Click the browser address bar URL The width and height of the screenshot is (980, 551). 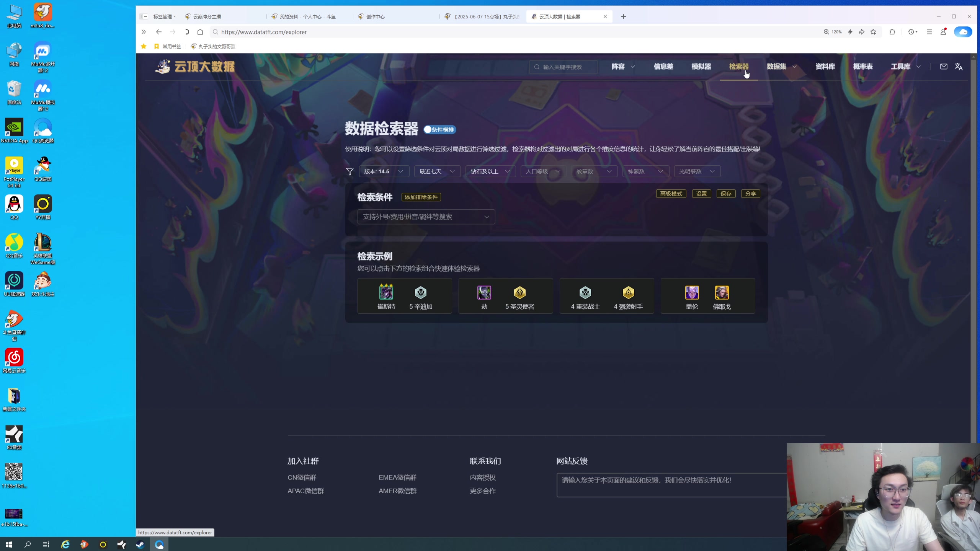(x=264, y=32)
